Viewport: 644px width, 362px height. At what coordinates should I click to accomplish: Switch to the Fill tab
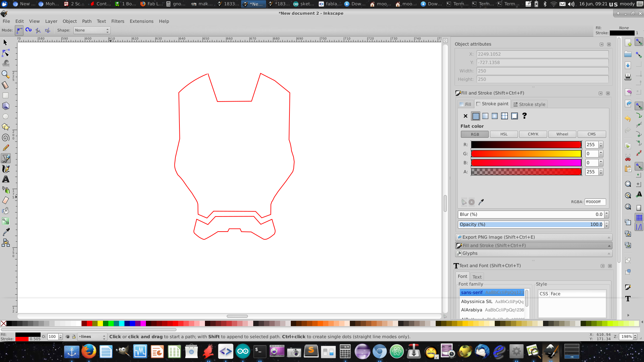pyautogui.click(x=465, y=104)
